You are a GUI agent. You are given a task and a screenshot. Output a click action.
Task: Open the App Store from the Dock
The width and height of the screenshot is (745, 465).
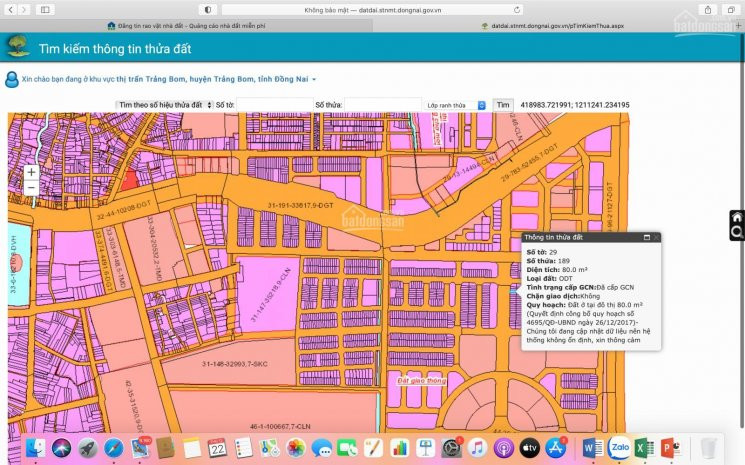click(x=555, y=448)
